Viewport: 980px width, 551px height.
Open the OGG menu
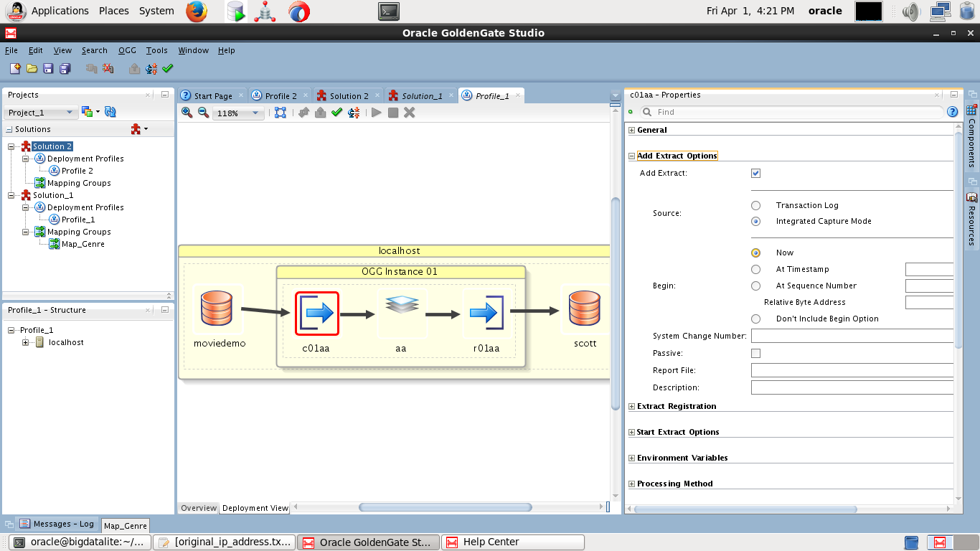click(x=127, y=50)
